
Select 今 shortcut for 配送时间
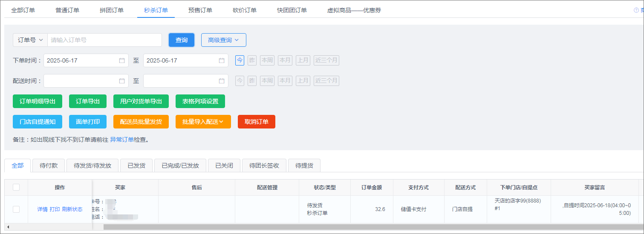[x=240, y=81]
